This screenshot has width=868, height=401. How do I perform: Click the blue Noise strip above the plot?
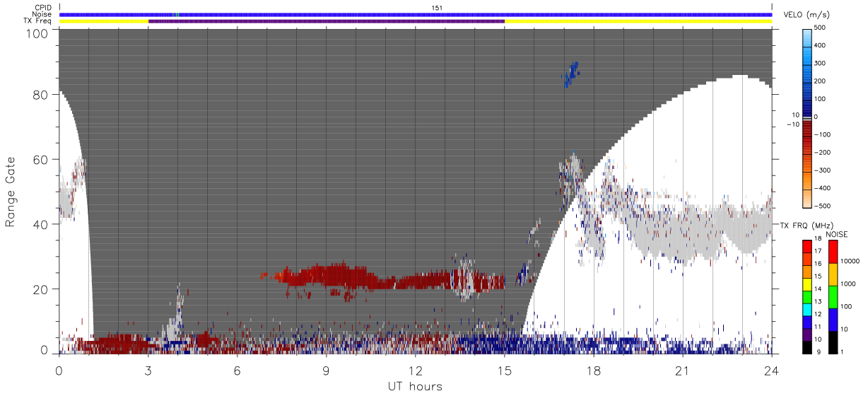coord(416,14)
